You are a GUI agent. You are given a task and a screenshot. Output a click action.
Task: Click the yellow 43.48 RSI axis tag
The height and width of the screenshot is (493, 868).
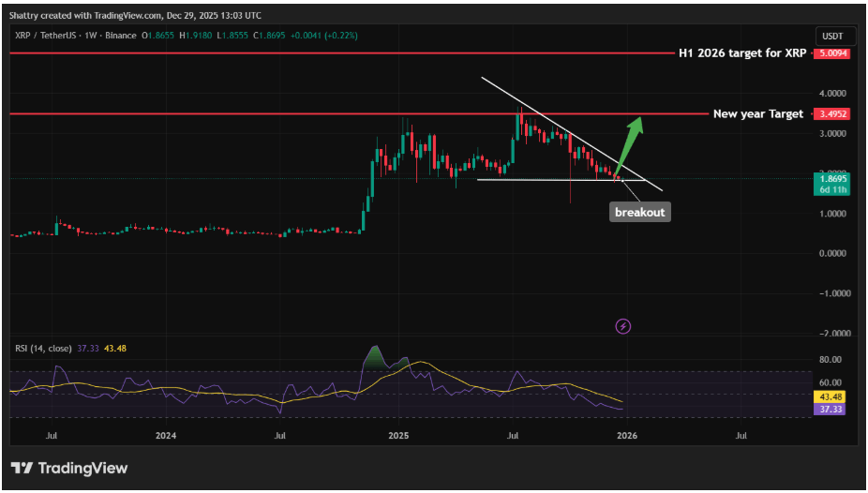829,396
